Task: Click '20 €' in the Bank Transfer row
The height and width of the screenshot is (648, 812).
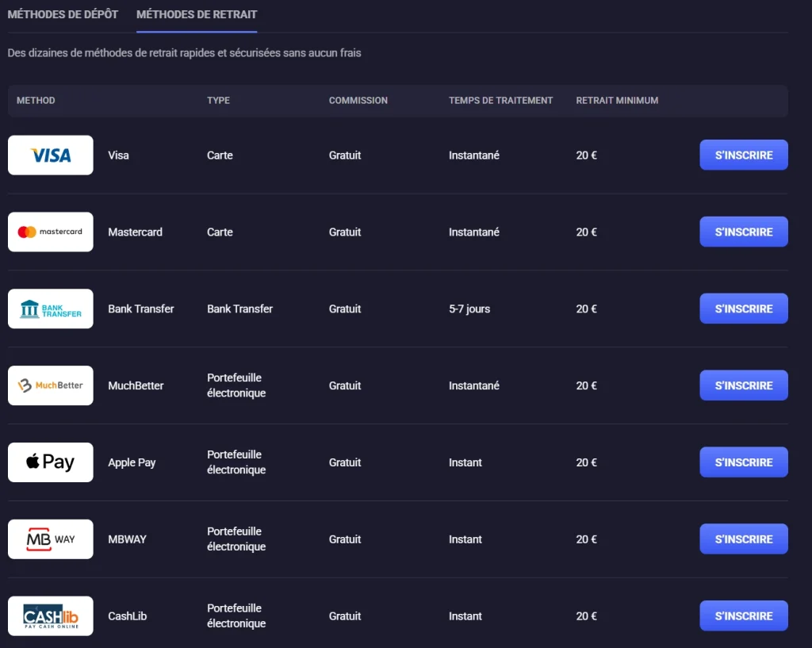Action: pos(587,309)
